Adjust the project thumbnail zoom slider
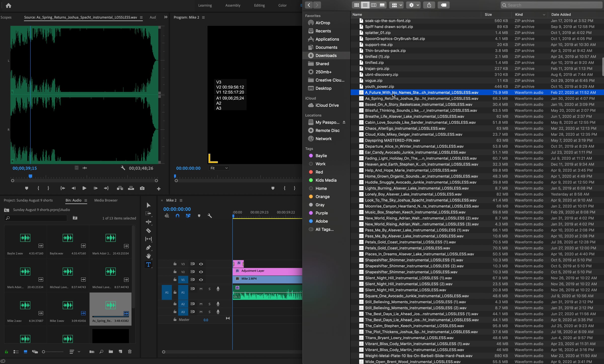 pos(44,352)
